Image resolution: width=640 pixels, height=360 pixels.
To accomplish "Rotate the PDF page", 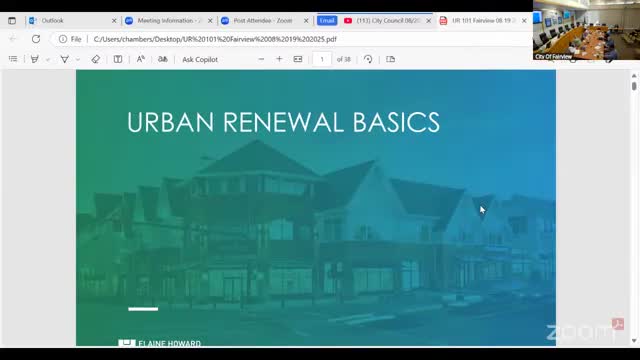I will (x=368, y=59).
